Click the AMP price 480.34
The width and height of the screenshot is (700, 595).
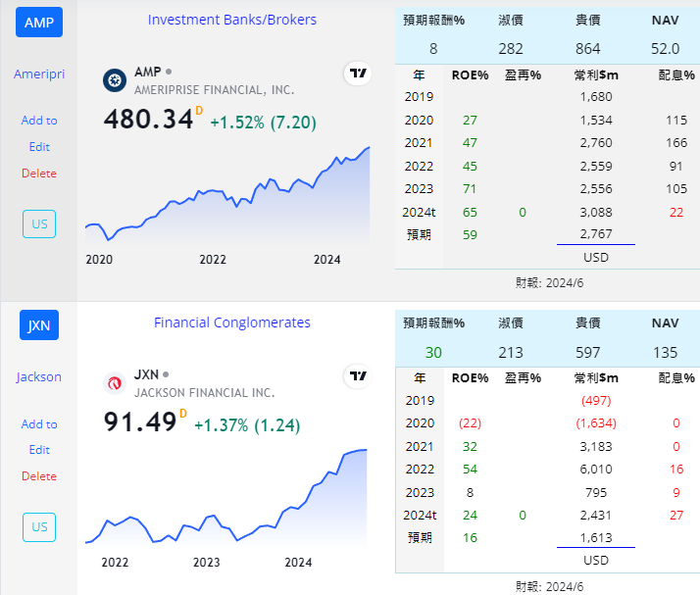[148, 120]
